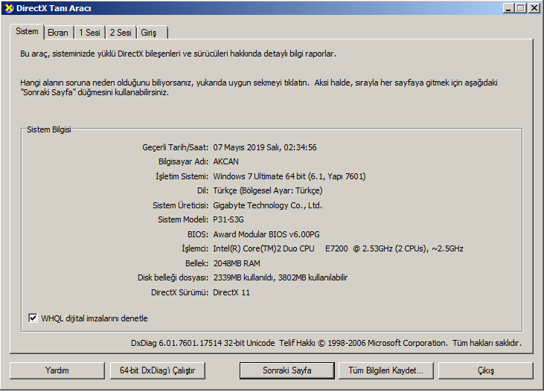The width and height of the screenshot is (544, 392).
Task: Select Windows 7 Ultimate 64 bit text
Action: [x=260, y=176]
